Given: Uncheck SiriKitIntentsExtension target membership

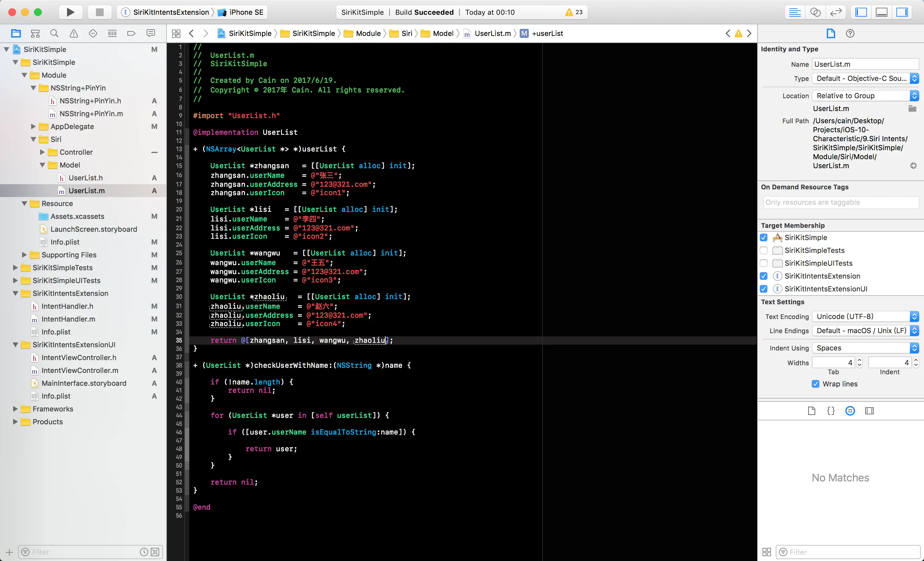Looking at the screenshot, I should (x=764, y=276).
